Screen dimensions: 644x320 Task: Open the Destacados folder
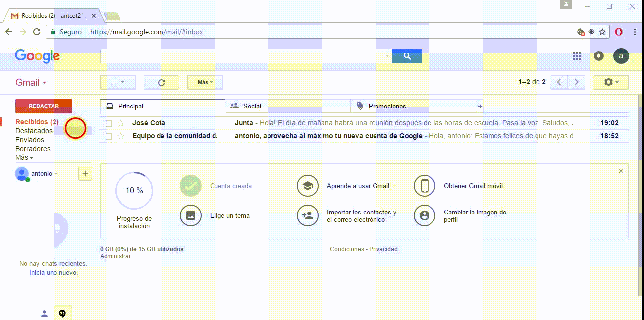[x=34, y=131]
